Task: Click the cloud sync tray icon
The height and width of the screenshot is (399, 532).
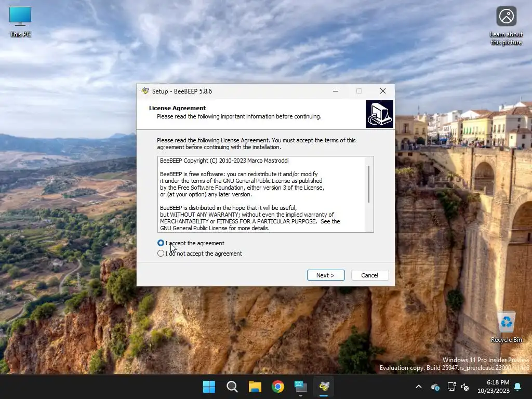Action: (x=435, y=387)
